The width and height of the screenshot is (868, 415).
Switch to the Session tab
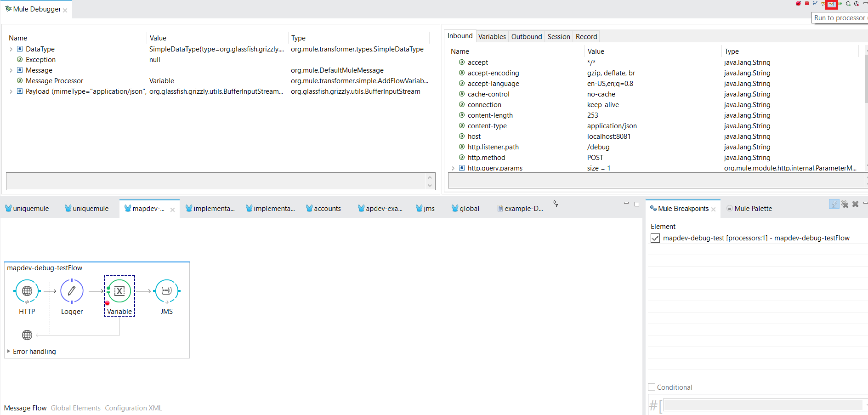click(x=559, y=37)
